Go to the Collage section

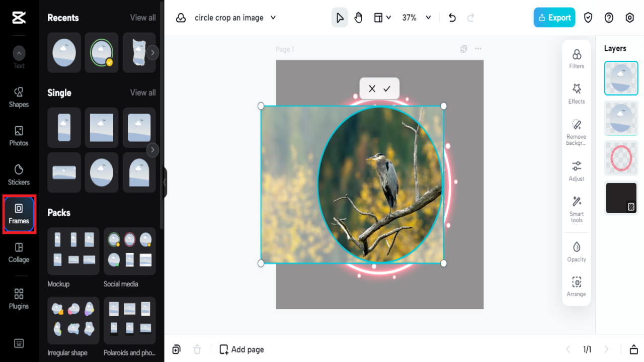19,253
